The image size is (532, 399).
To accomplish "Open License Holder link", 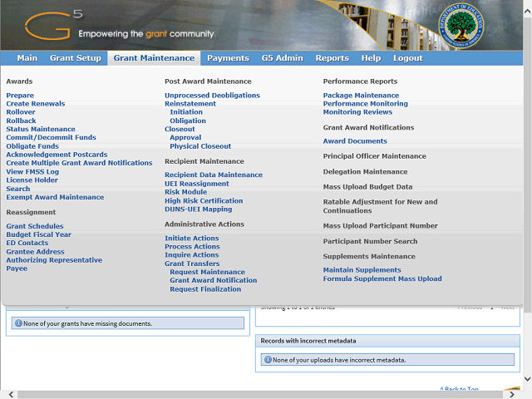I will (32, 180).
